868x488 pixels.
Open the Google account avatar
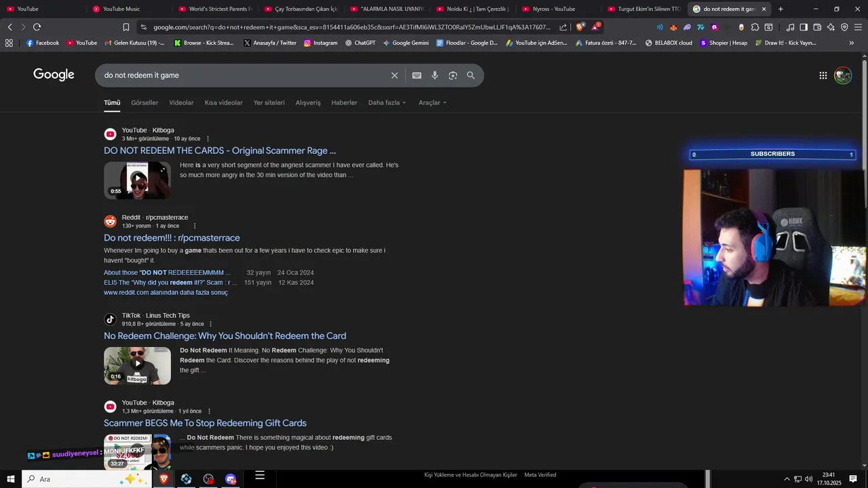pyautogui.click(x=843, y=76)
